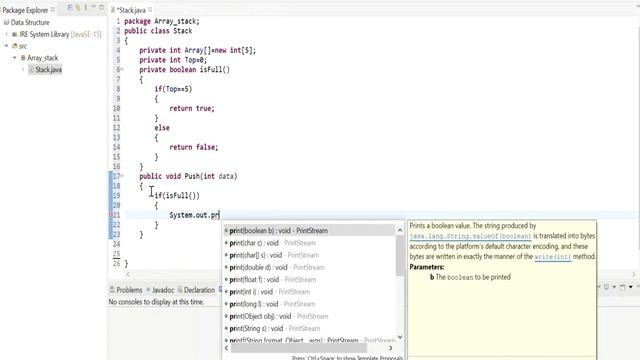This screenshot has height=360, width=640.
Task: Click the Declaration tab icon
Action: pos(180,290)
